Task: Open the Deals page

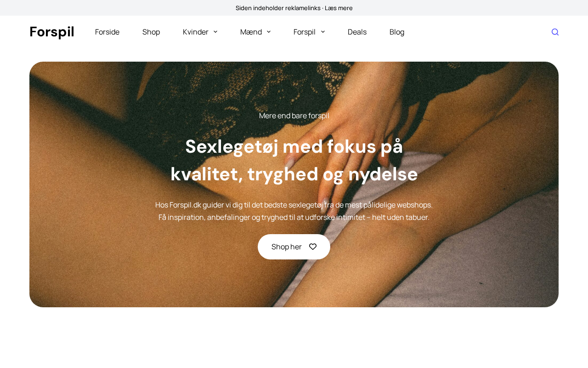Action: click(x=357, y=32)
